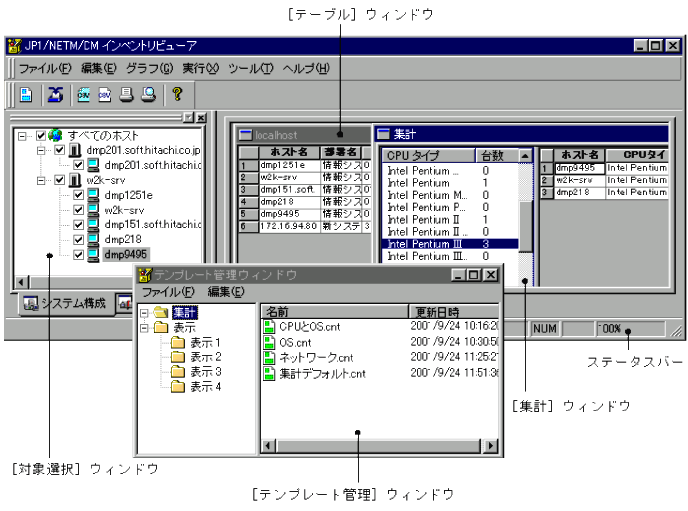
Task: Click the server icon for dmp201.soft.hitachi.co.jp
Action: pos(75,150)
